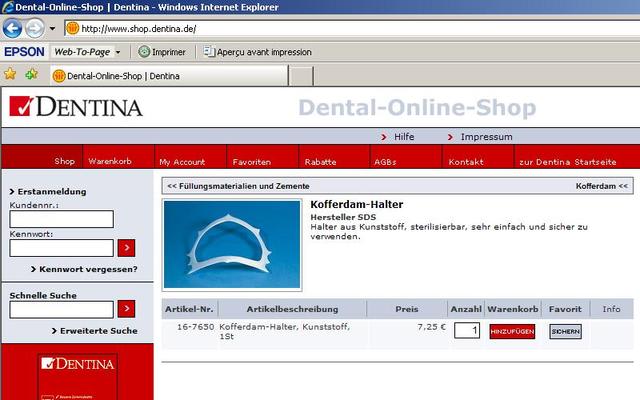
Task: Go to zur Dentina Startseite
Action: click(x=568, y=162)
